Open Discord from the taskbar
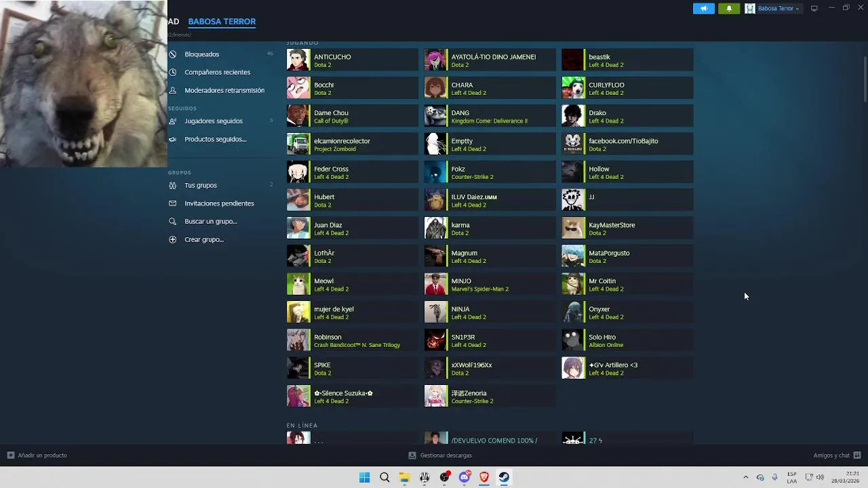Image resolution: width=868 pixels, height=488 pixels. pos(464,477)
